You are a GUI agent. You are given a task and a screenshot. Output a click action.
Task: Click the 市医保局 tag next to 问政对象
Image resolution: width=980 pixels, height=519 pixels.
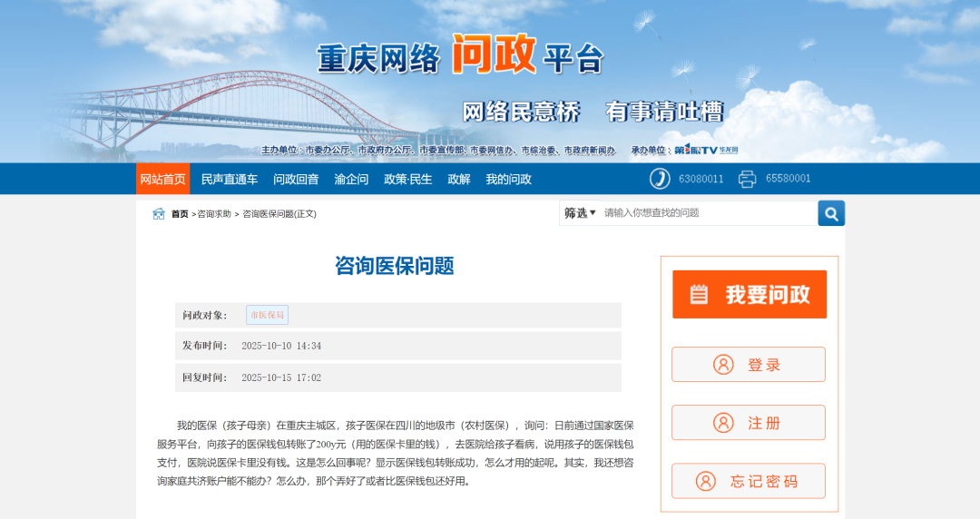click(267, 315)
